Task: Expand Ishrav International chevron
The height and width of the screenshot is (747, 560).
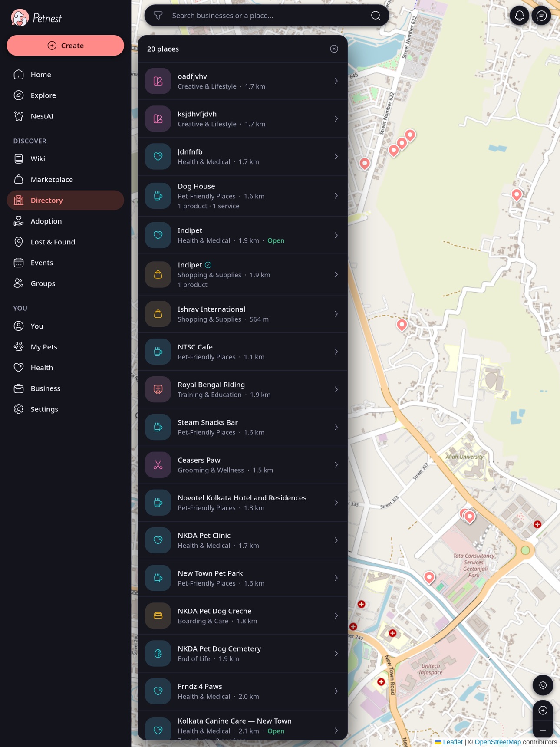Action: click(336, 314)
